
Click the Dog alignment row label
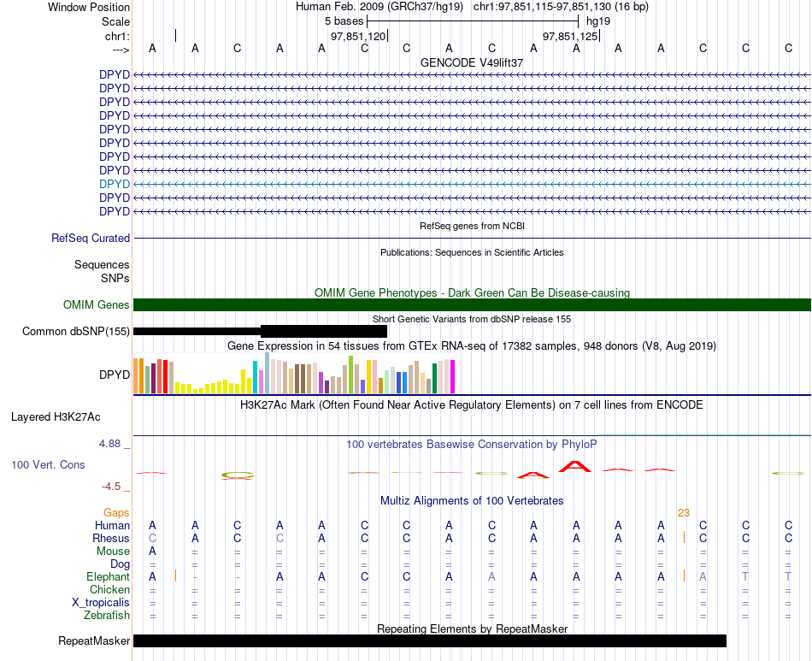click(x=121, y=564)
